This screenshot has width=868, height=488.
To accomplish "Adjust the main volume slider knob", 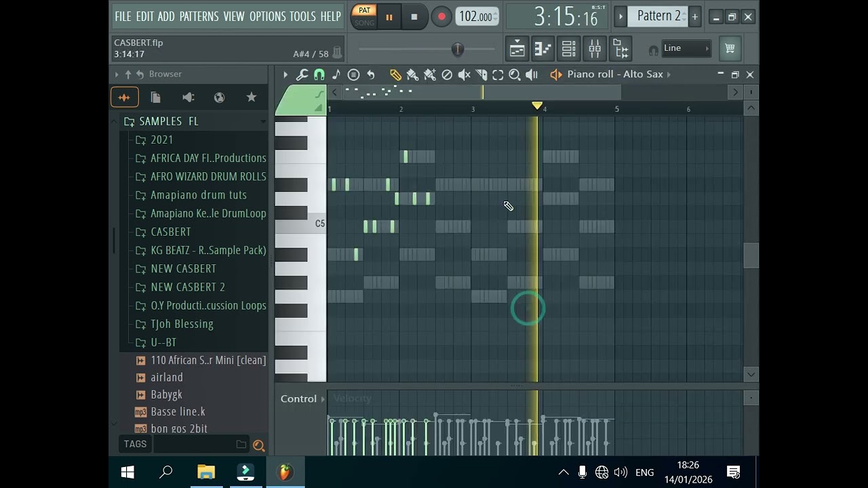I will pos(458,49).
